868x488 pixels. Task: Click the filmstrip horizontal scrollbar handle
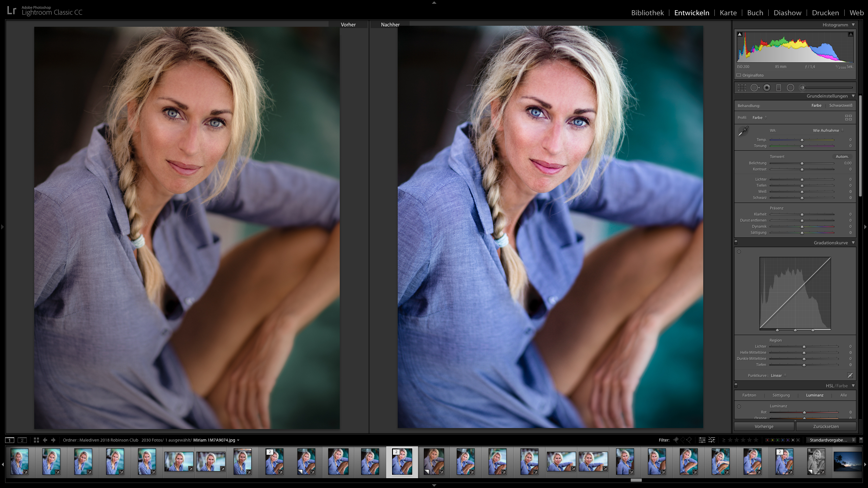click(x=636, y=480)
